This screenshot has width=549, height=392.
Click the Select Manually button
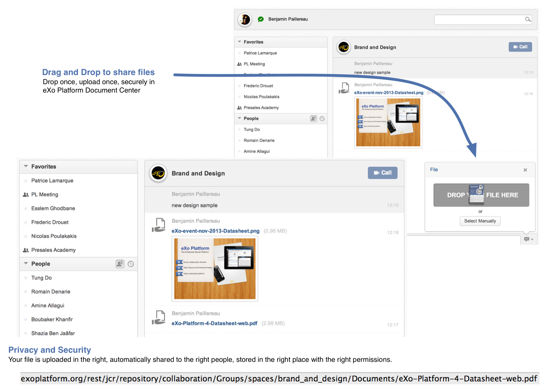480,221
